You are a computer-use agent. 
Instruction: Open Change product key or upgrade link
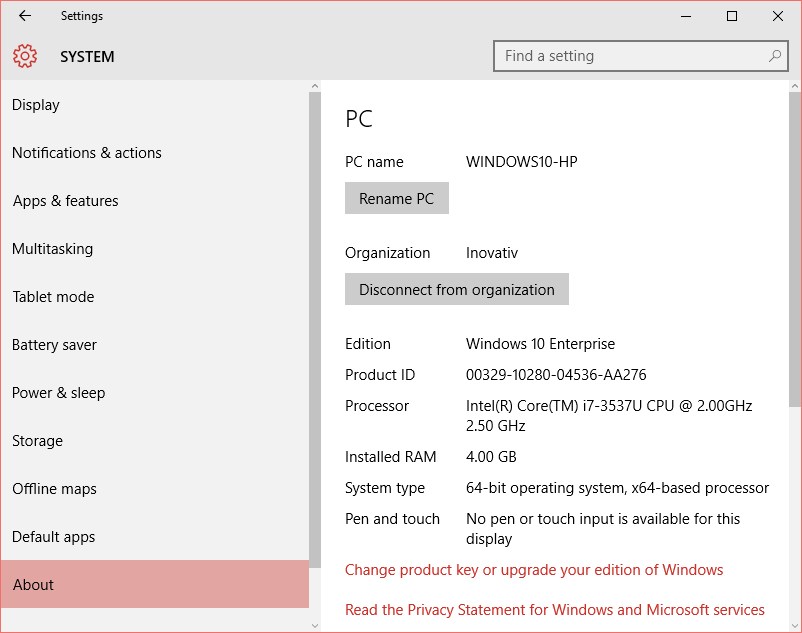click(534, 570)
